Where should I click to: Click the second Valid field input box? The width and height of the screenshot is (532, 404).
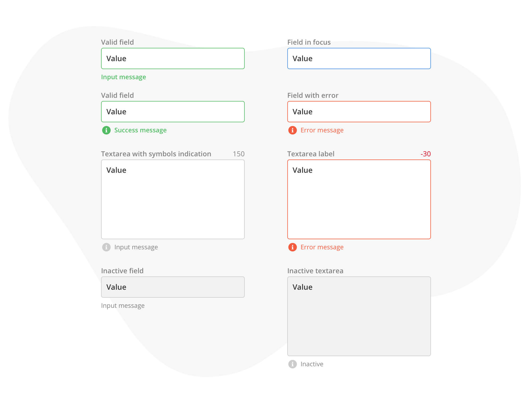(173, 112)
